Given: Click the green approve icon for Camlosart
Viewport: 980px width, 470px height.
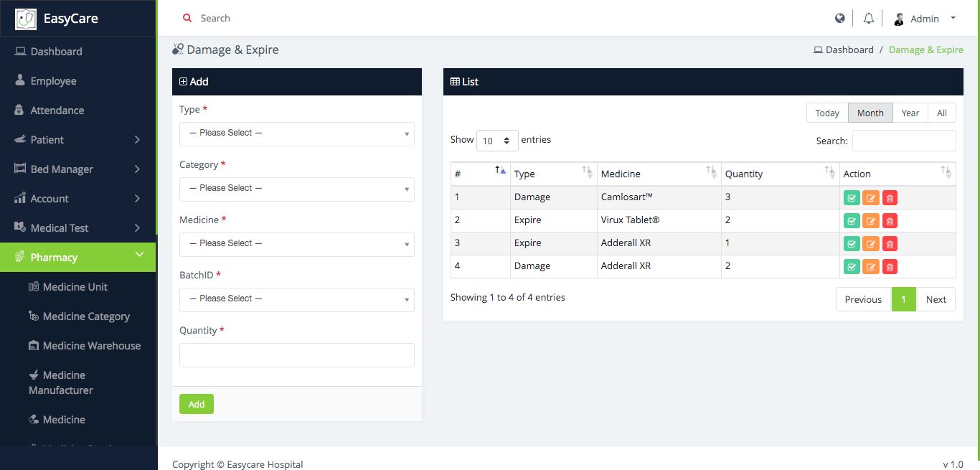Looking at the screenshot, I should click(852, 198).
